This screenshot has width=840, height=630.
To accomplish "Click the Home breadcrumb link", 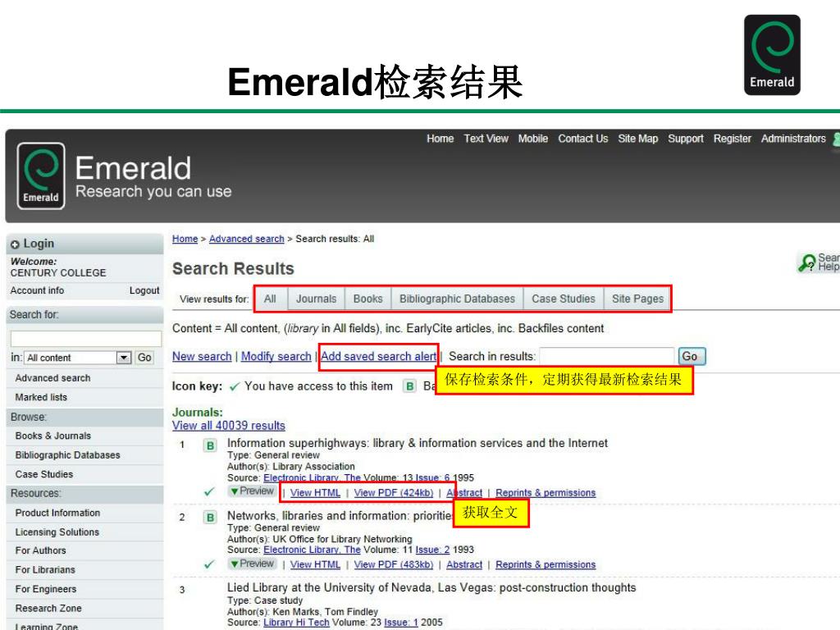I will 185,239.
